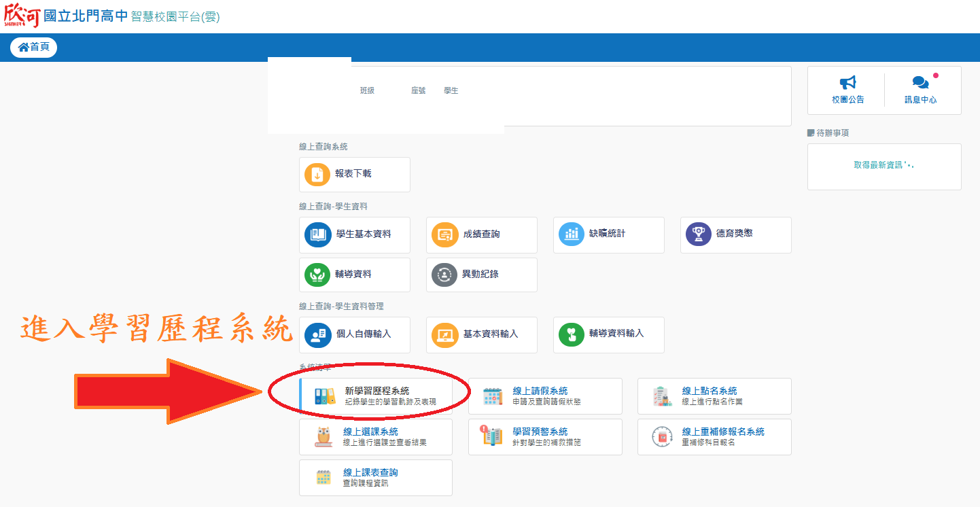Open 學生基本資料 book icon
The image size is (980, 507).
(317, 234)
